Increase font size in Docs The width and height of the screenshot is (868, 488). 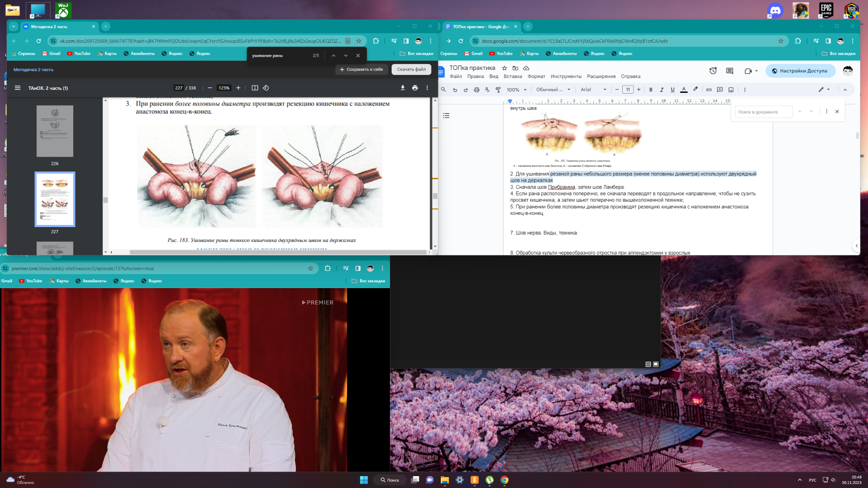click(x=639, y=89)
